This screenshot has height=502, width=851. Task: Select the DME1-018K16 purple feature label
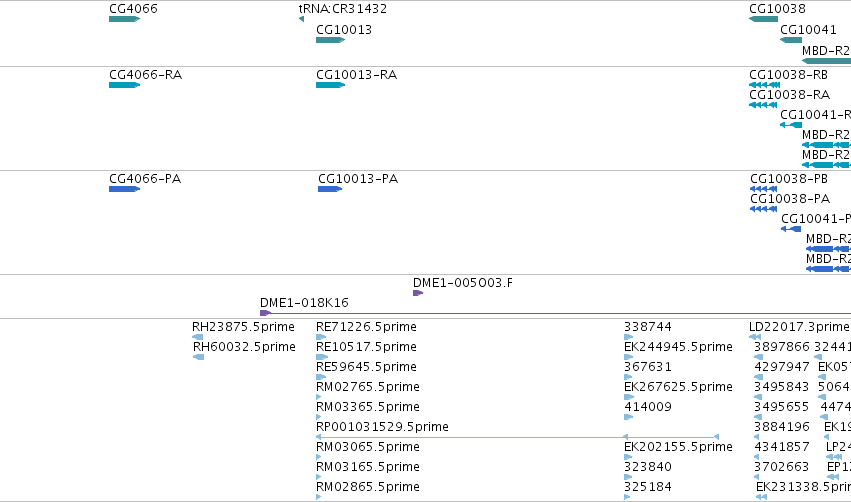point(304,303)
